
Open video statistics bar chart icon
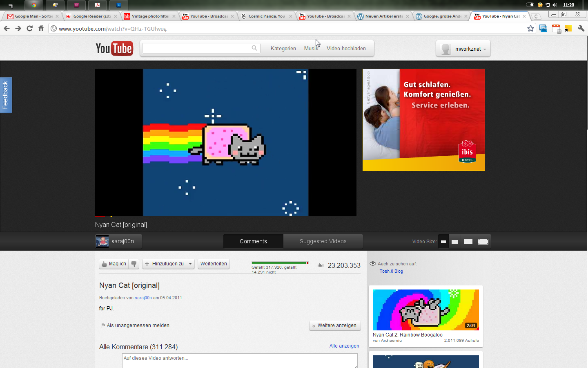(321, 265)
